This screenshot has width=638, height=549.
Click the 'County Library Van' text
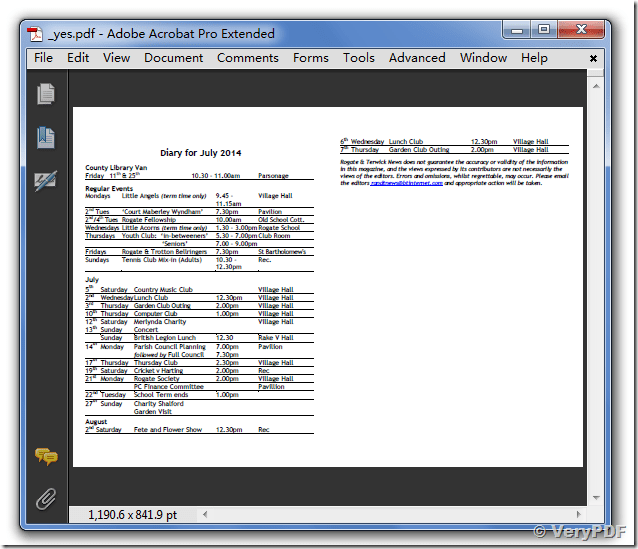[116, 168]
